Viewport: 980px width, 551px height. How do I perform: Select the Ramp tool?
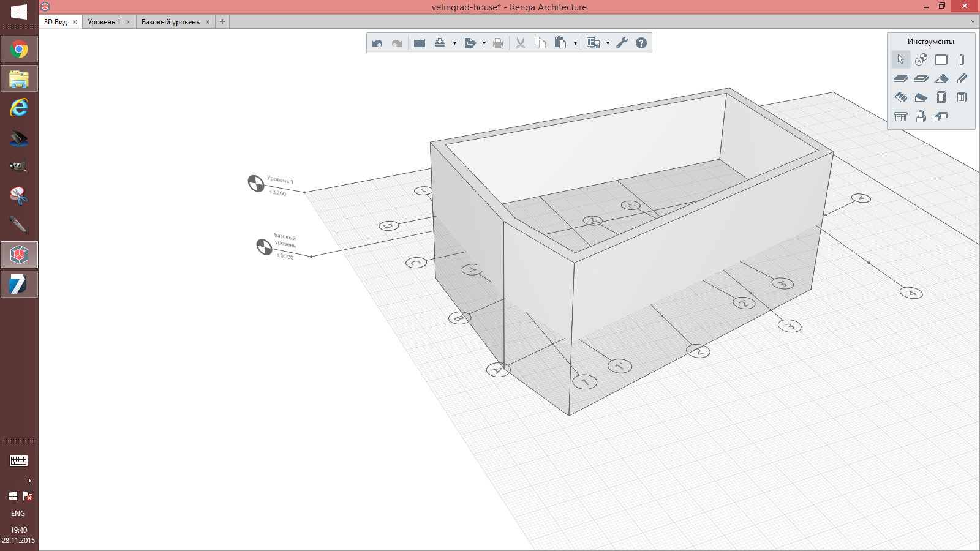pos(921,97)
